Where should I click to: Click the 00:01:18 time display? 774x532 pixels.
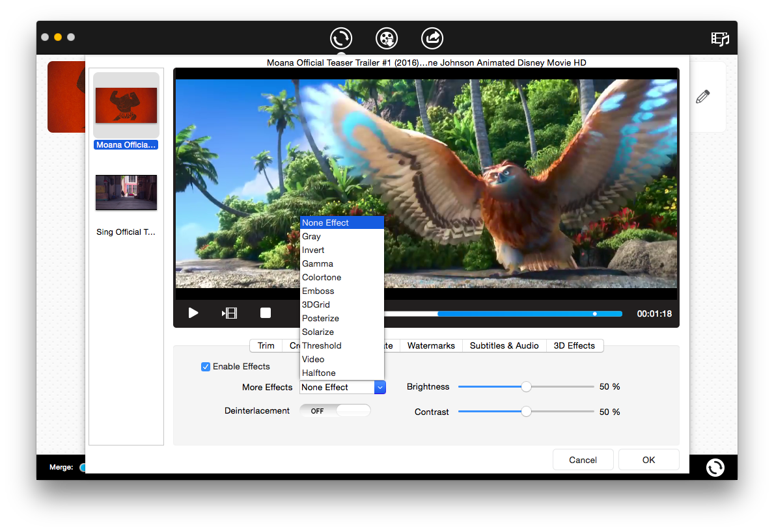point(654,314)
